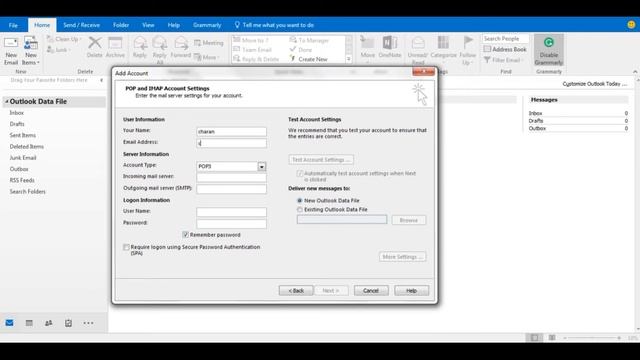This screenshot has height=360, width=640.
Task: Adjust the zoom slider in status bar
Action: pos(592,338)
